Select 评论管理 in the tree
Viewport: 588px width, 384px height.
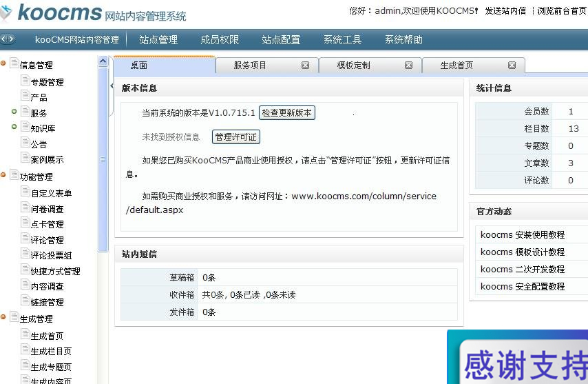click(48, 240)
